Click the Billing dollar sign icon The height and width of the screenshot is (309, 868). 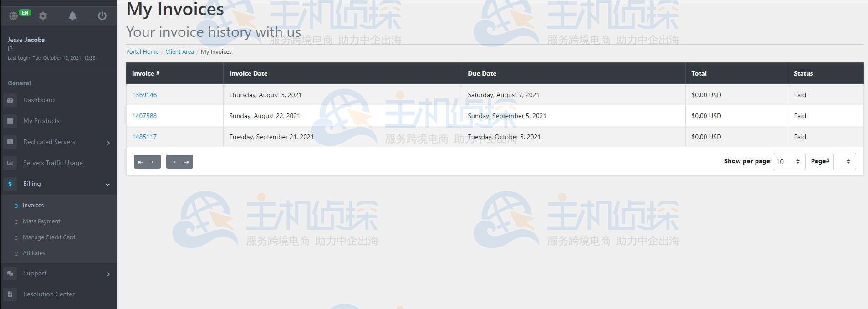click(x=10, y=184)
